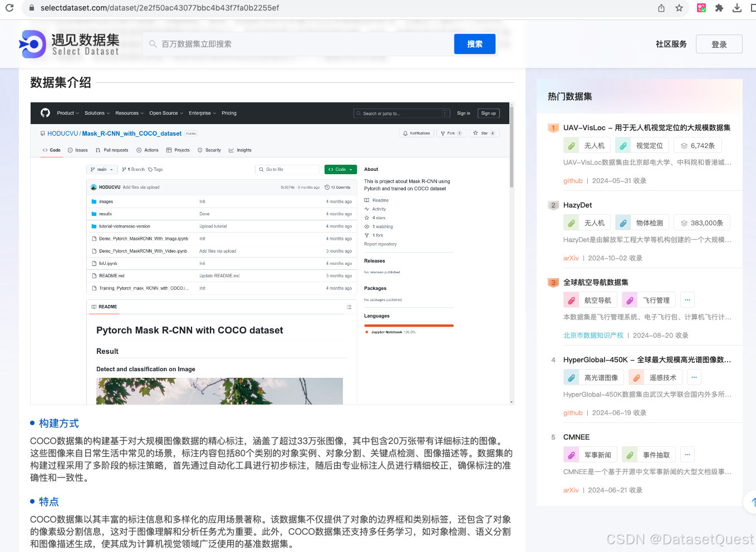Image resolution: width=756 pixels, height=552 pixels.
Task: Open the Mask_R-CNN_with_COCO_dataset repo link
Action: pos(131,134)
